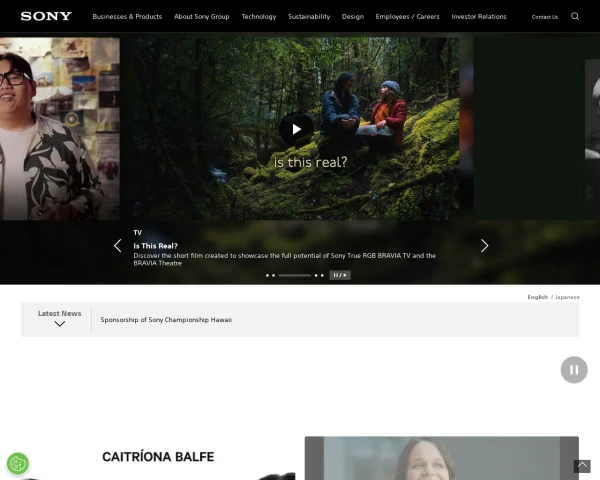
Task: Play the 'is this real?' video
Action: point(296,129)
